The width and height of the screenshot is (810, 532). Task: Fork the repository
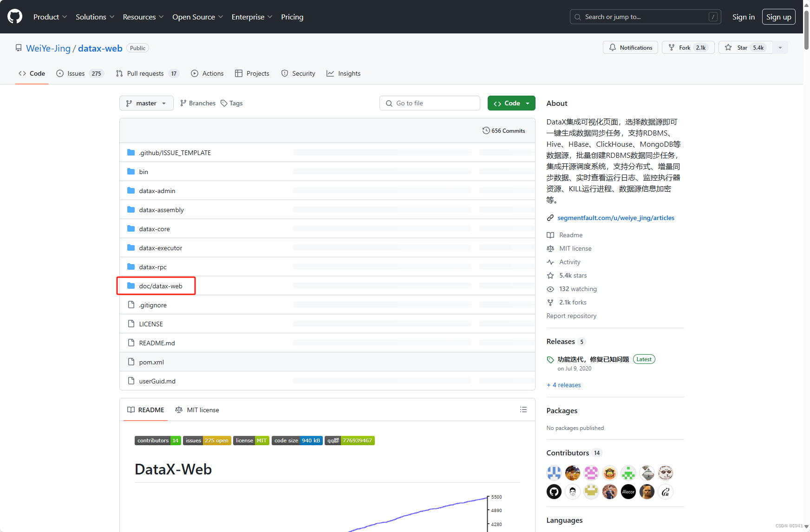pos(688,47)
